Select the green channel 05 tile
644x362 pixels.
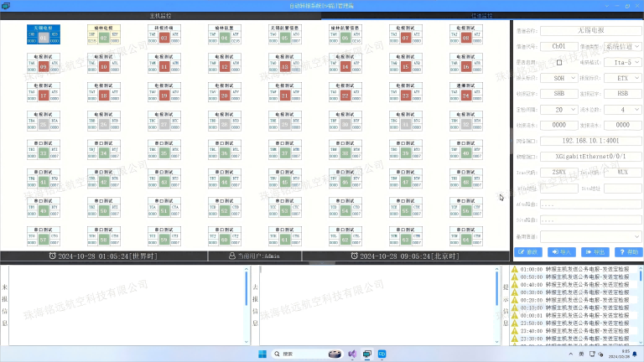[285, 34]
